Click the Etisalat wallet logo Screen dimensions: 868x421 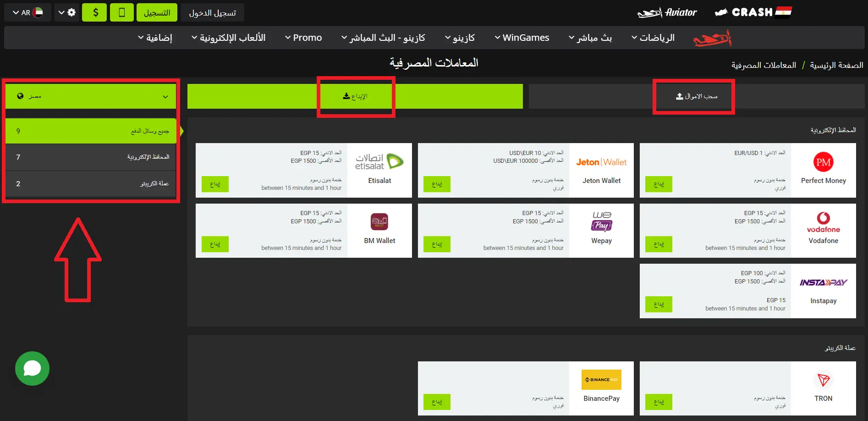(x=379, y=161)
